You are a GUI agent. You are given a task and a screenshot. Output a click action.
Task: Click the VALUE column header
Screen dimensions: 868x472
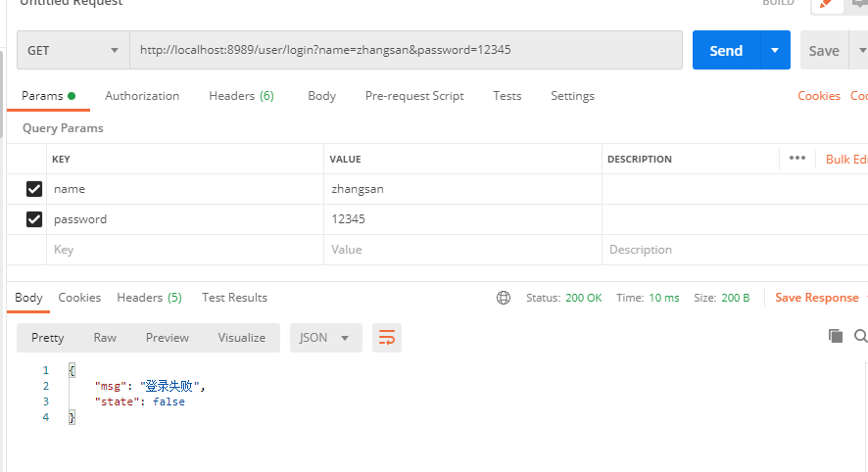tap(346, 160)
